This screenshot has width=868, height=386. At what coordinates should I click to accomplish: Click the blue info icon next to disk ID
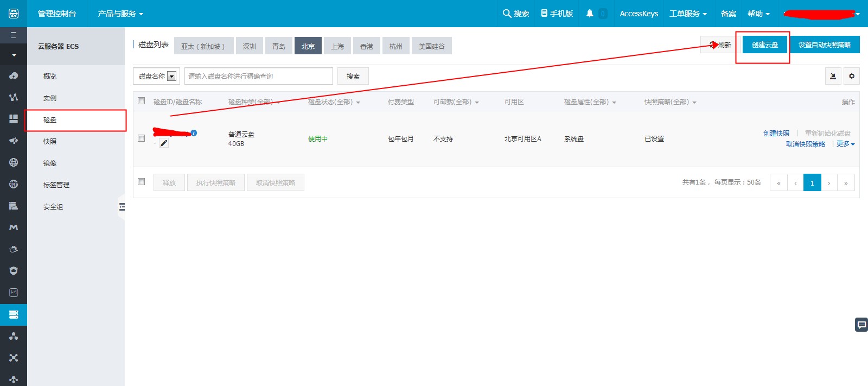pos(194,133)
